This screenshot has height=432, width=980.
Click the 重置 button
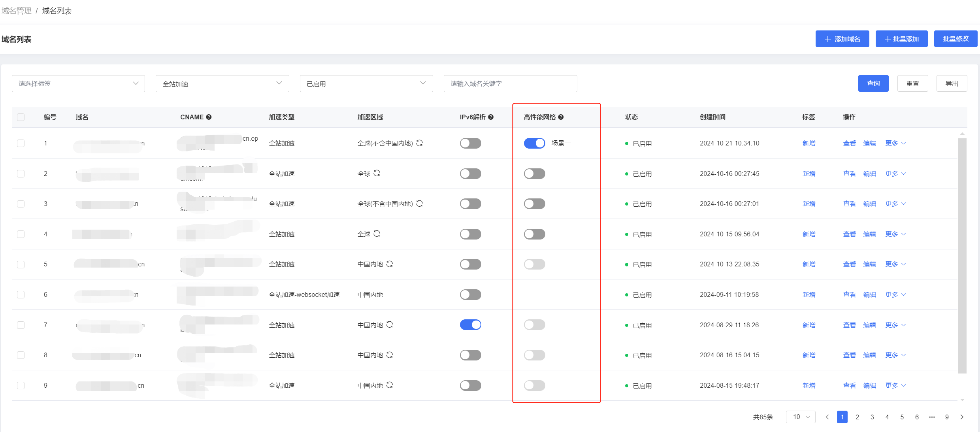tap(912, 83)
